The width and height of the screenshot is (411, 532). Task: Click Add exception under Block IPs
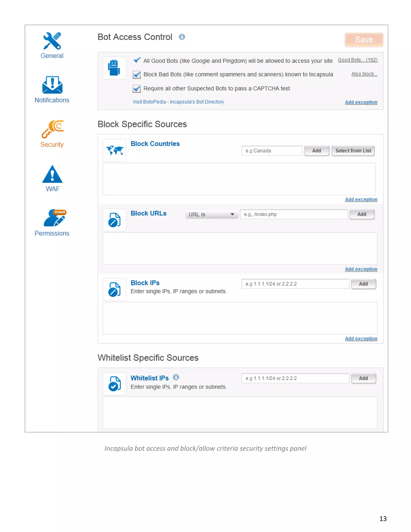click(361, 339)
